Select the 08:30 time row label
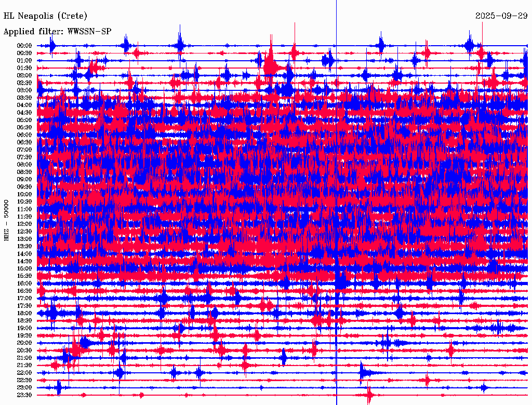Screen dimensions: 532x405 (x=24, y=172)
